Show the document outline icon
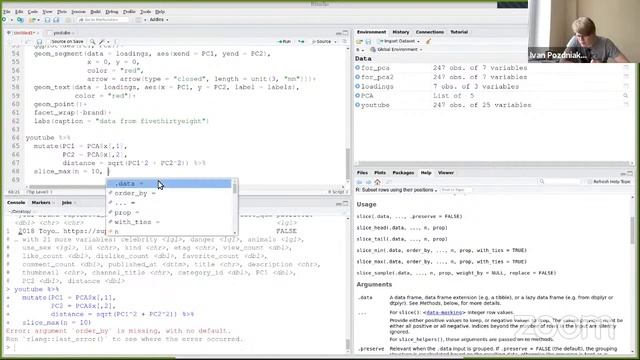Screen dimensions: 640x360 point(344,41)
